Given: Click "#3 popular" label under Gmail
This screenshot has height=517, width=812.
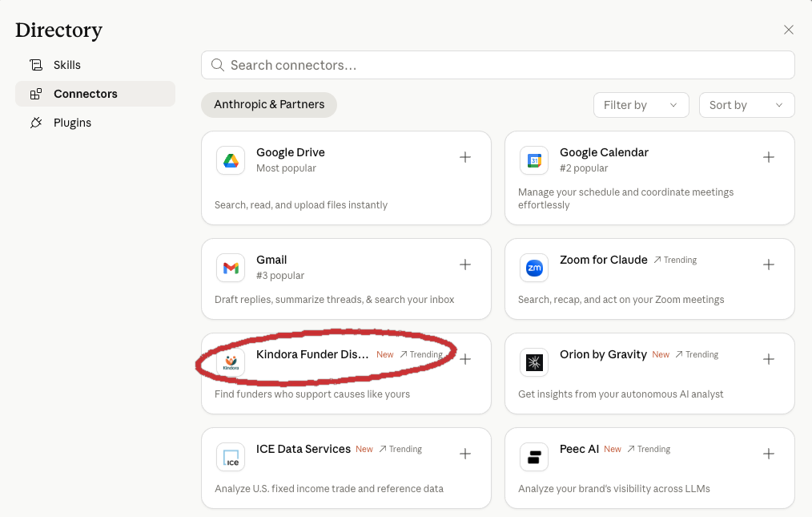Looking at the screenshot, I should [280, 276].
